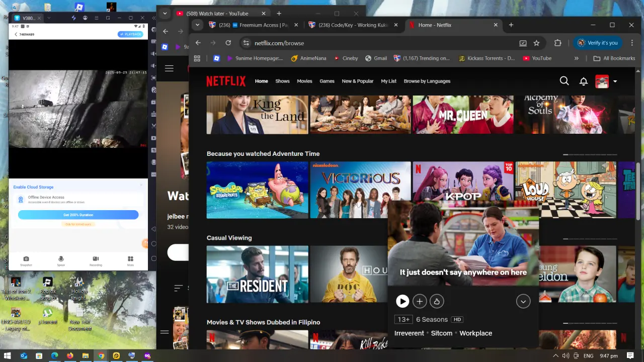Close the Freemium Access tab
Screen dimensions: 644x362
(296, 25)
